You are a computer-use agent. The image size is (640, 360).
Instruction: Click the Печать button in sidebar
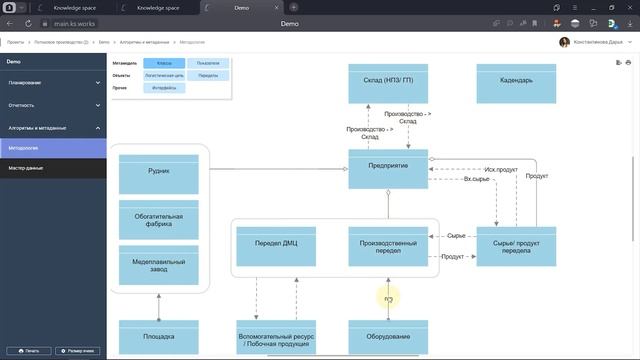tap(29, 351)
